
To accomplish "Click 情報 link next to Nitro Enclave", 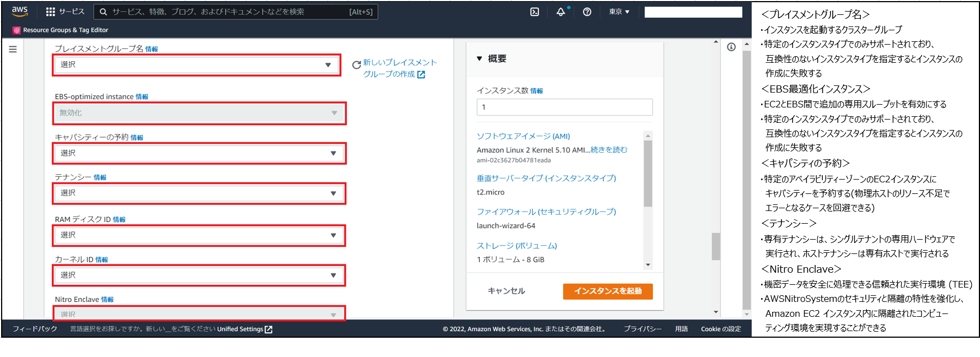I will tap(107, 300).
